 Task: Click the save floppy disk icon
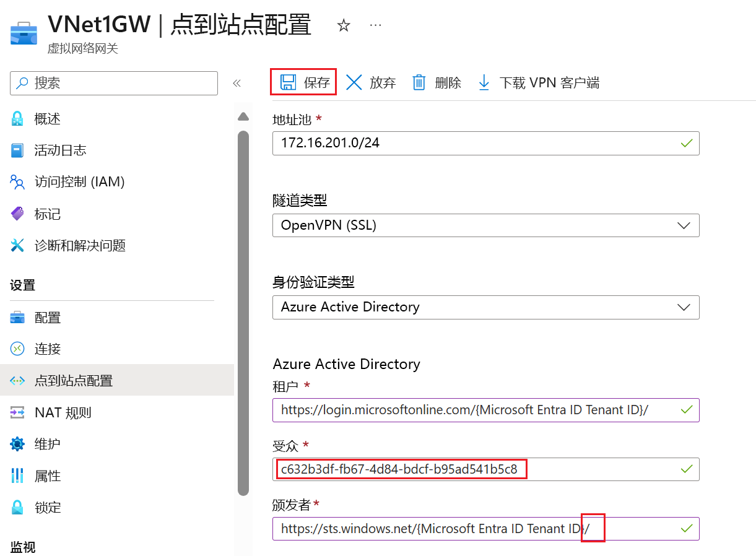coord(288,82)
